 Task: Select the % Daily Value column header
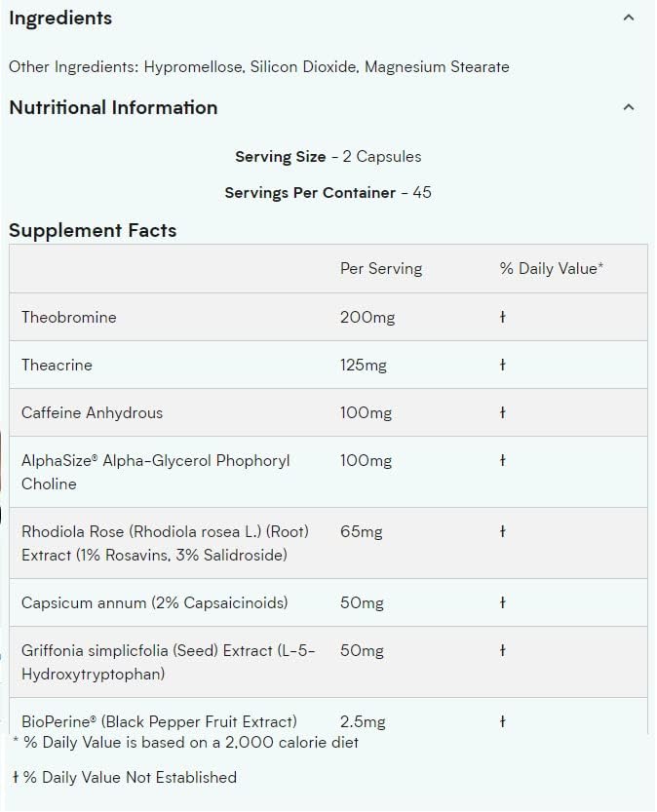[x=551, y=268]
